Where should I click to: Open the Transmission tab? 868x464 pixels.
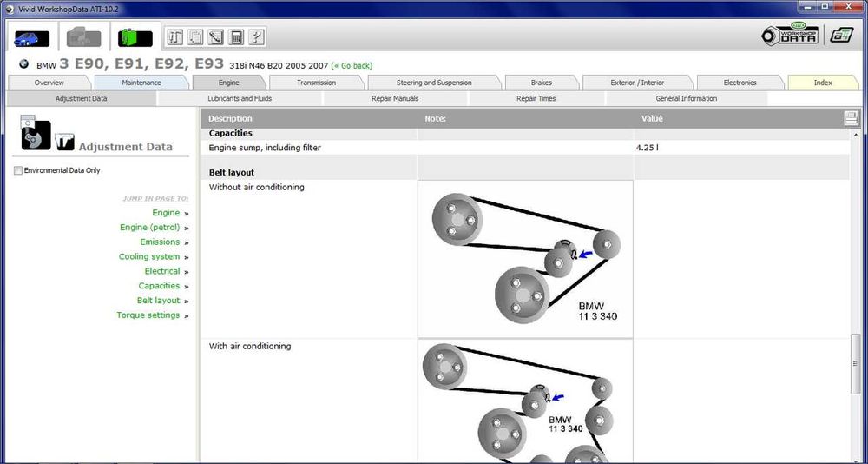(316, 83)
